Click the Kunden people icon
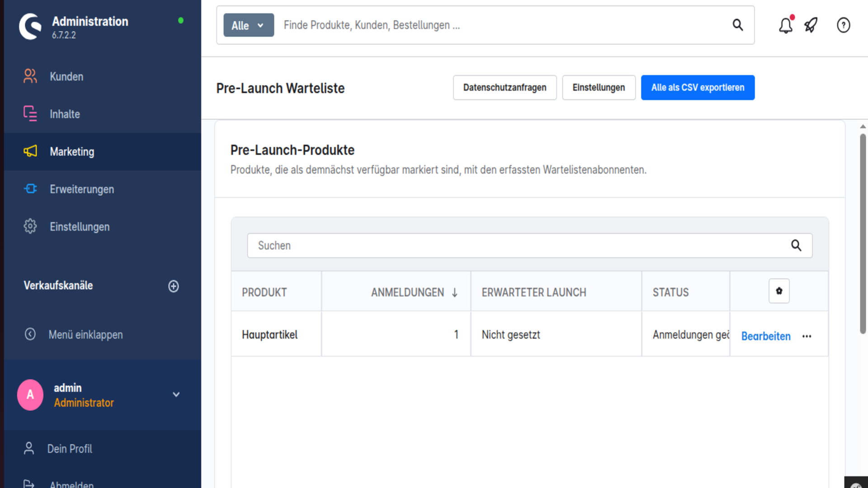 [30, 76]
